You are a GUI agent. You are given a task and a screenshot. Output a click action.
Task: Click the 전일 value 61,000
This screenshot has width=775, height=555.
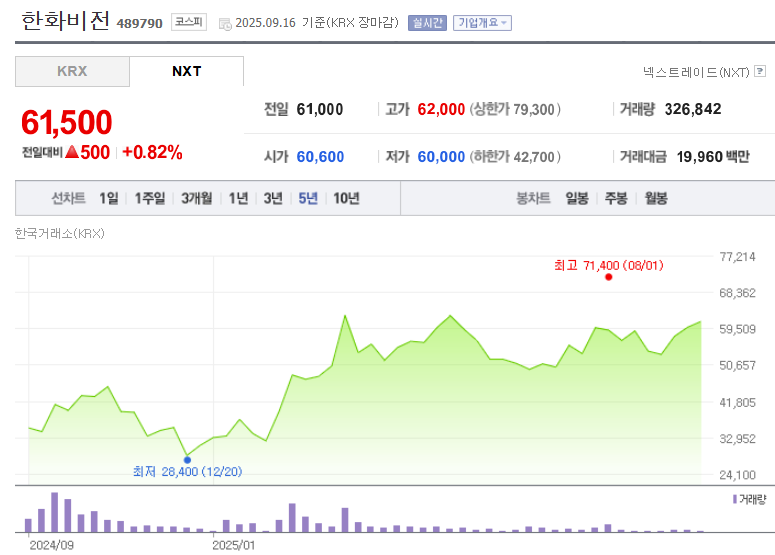click(320, 109)
